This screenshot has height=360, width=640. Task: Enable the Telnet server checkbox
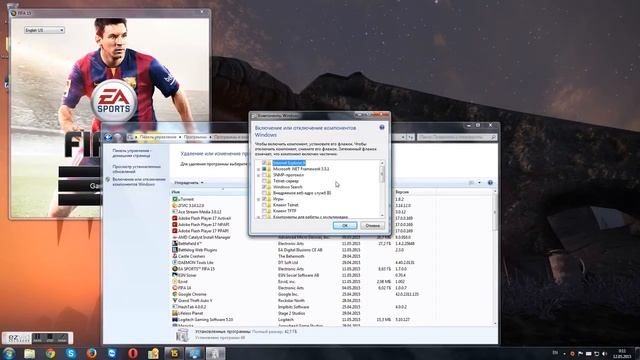[x=264, y=181]
